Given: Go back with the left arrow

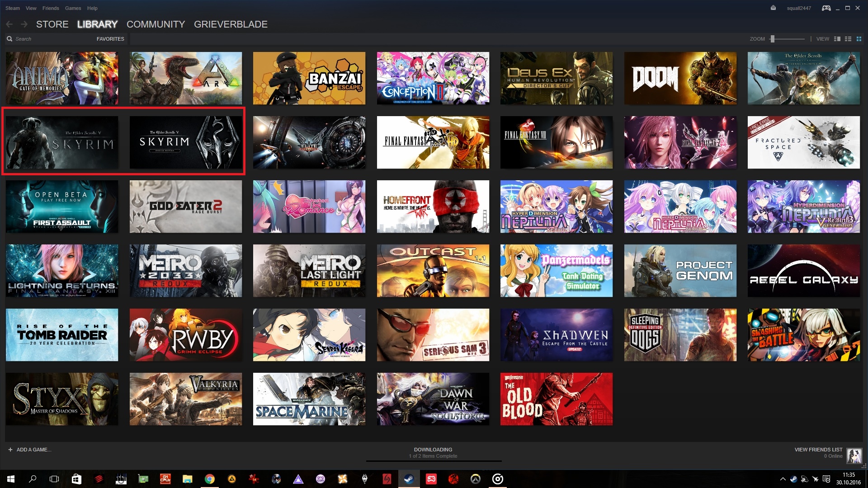Looking at the screenshot, I should pos(9,24).
